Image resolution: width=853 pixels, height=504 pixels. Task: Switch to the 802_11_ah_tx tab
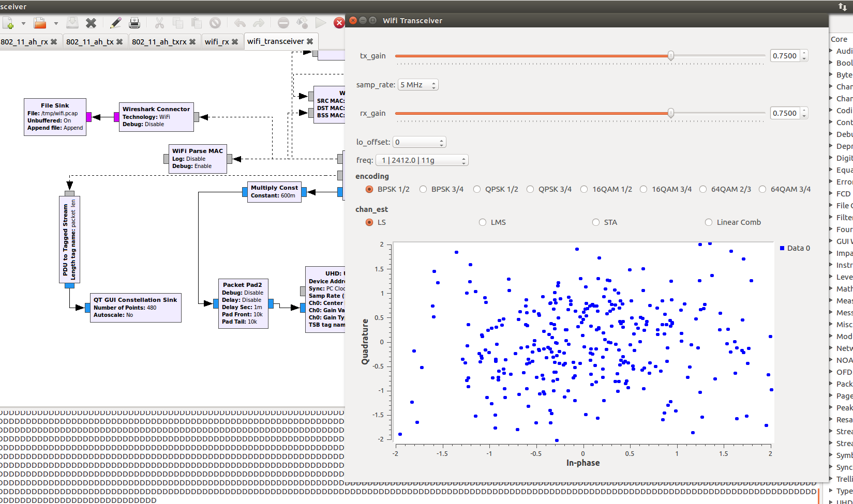pyautogui.click(x=91, y=41)
